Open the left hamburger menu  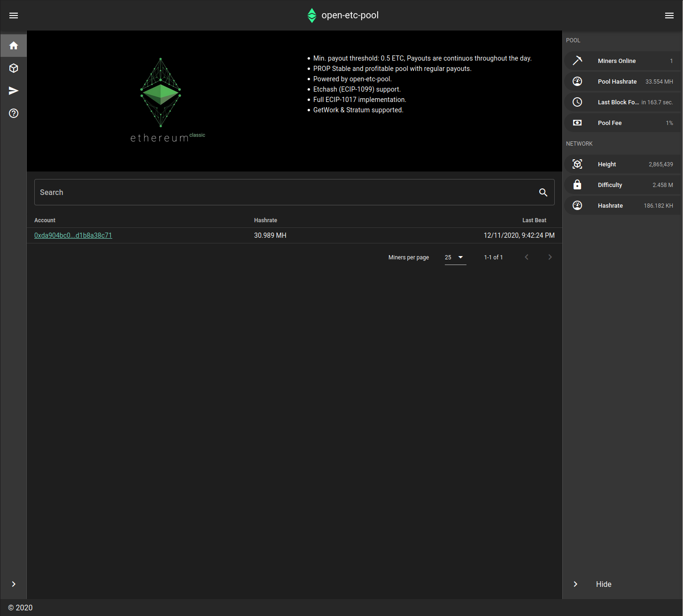click(x=13, y=15)
